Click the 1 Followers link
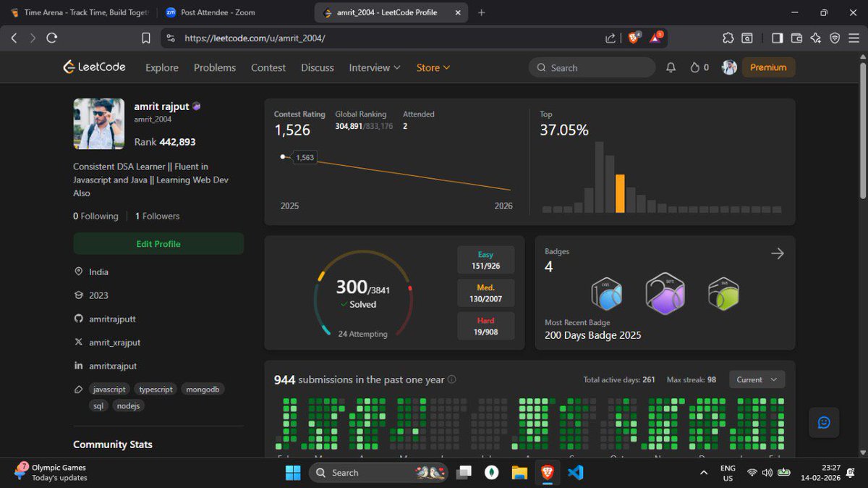 (x=157, y=216)
